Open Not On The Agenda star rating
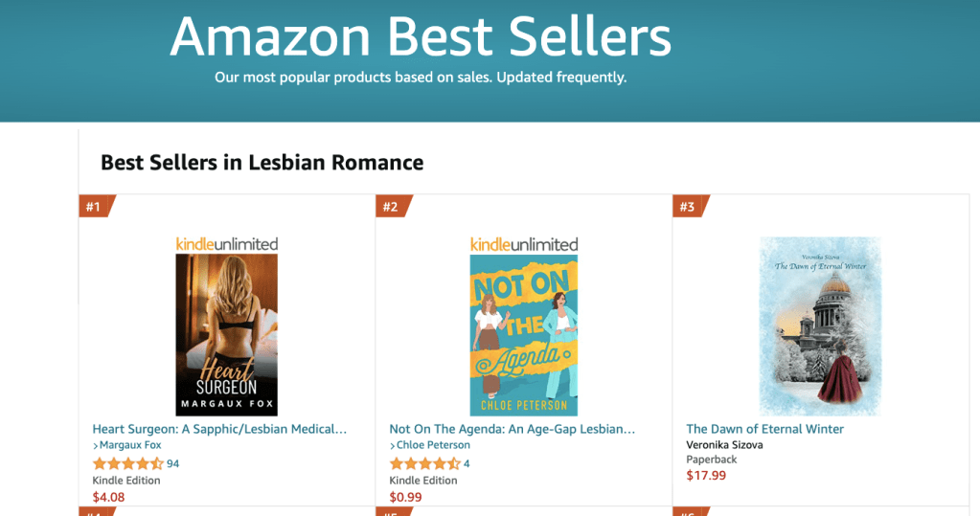Screen dimensions: 980x516 [x=425, y=463]
